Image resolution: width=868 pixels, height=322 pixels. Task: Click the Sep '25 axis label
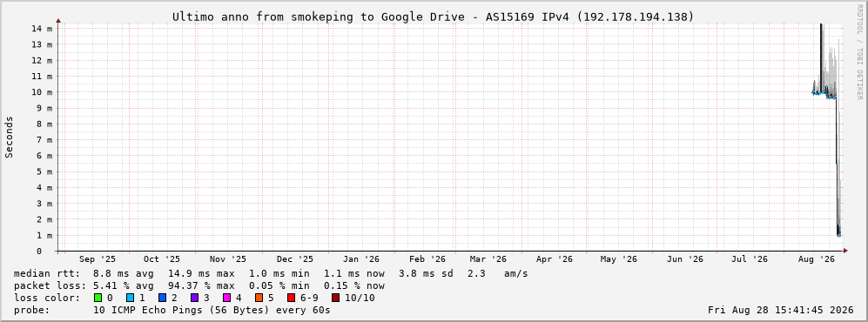pos(98,259)
